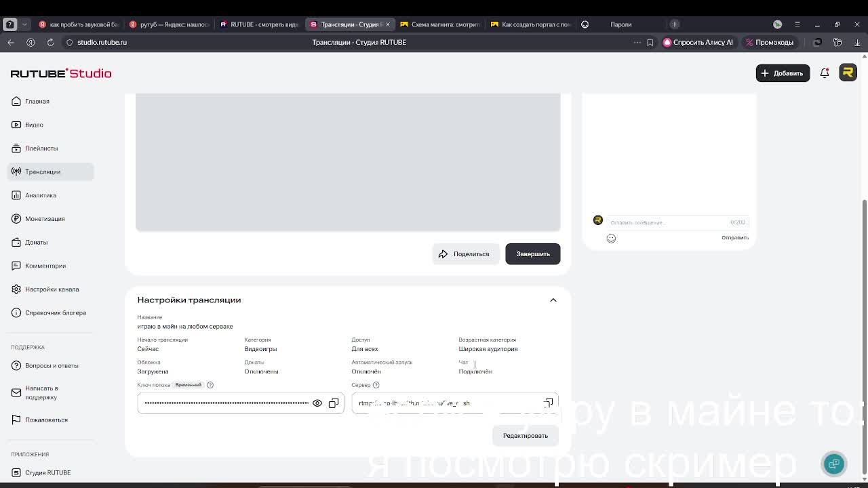The image size is (868, 488).
Task: Click Поделиться button
Action: [x=465, y=254]
